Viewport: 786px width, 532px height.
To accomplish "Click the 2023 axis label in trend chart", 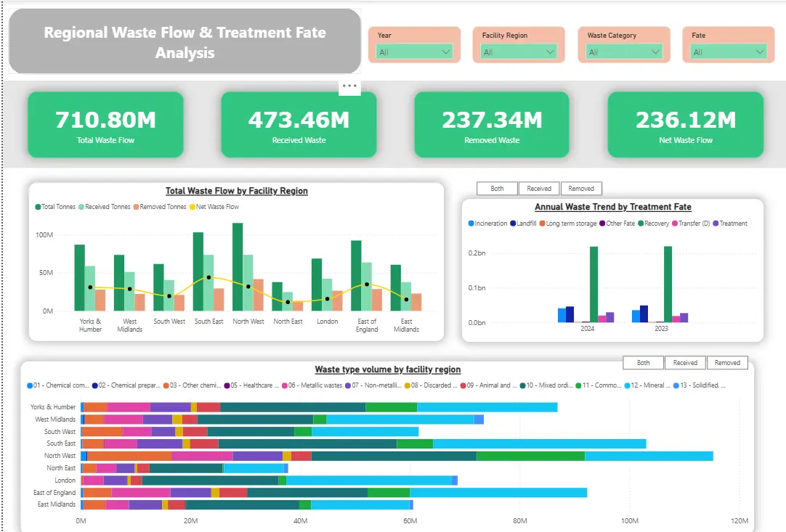I will coord(661,329).
